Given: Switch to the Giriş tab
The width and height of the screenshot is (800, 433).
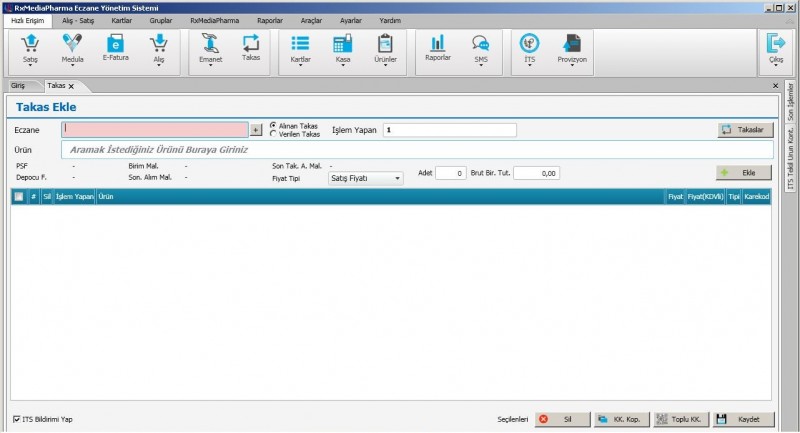Looking at the screenshot, I should [18, 86].
